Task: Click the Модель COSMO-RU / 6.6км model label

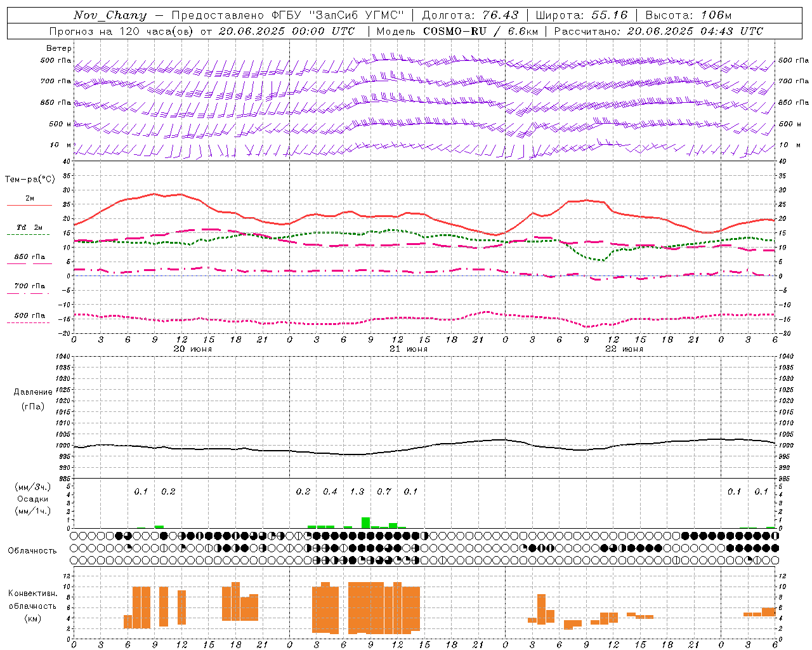Action: [457, 31]
